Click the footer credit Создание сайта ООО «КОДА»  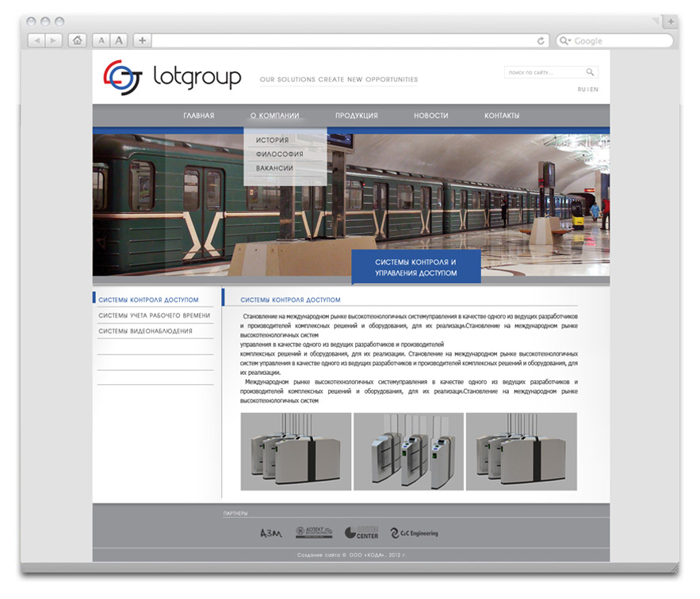[x=351, y=555]
